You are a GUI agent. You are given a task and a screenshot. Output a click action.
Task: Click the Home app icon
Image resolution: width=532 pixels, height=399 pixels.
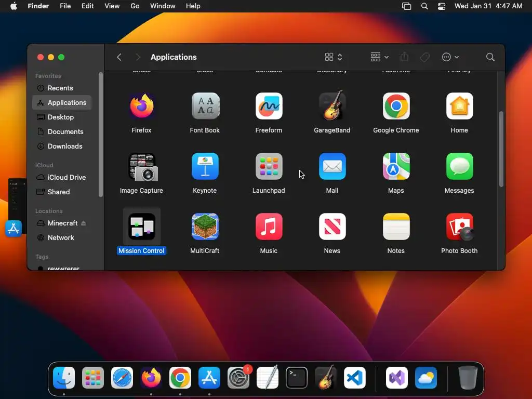(459, 106)
